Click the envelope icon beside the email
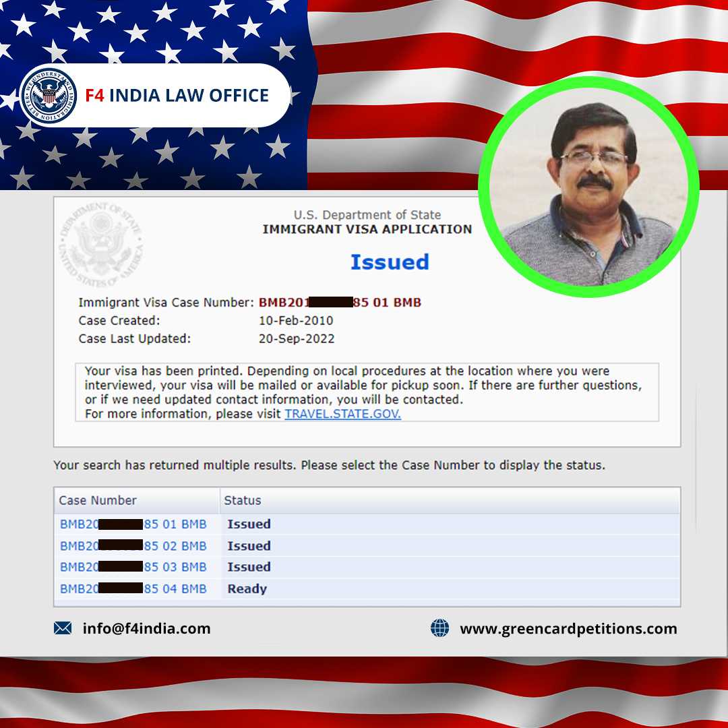728x728 pixels. point(63,628)
